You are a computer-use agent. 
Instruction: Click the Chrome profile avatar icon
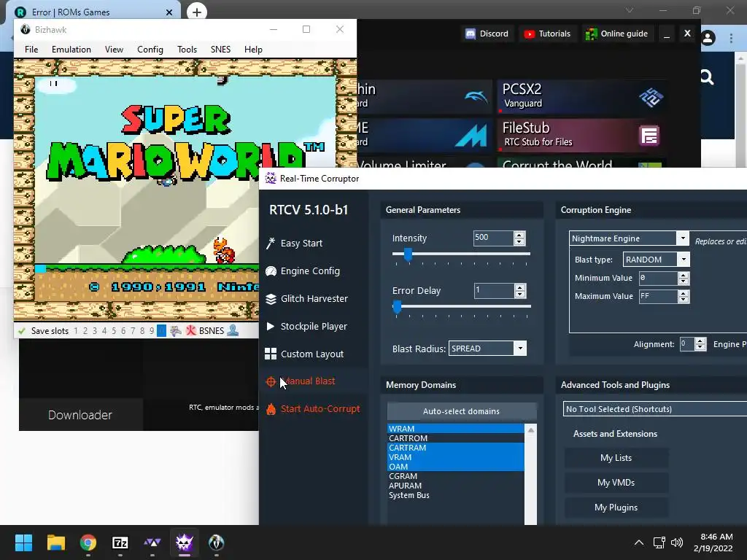pos(708,38)
